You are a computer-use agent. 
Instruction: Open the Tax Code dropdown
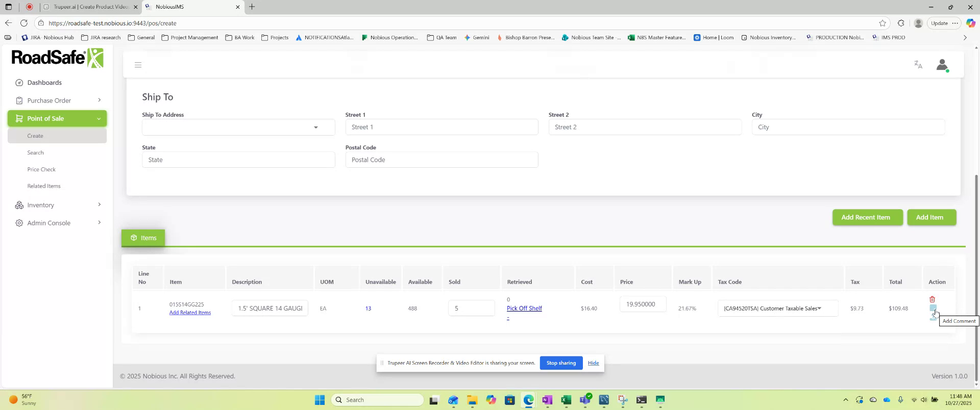(777, 308)
